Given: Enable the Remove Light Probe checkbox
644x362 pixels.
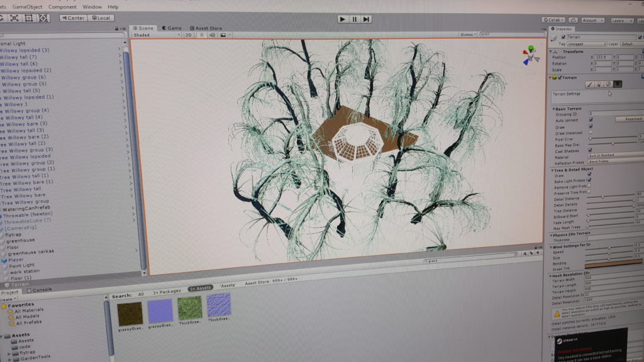Looking at the screenshot, I should [x=589, y=186].
